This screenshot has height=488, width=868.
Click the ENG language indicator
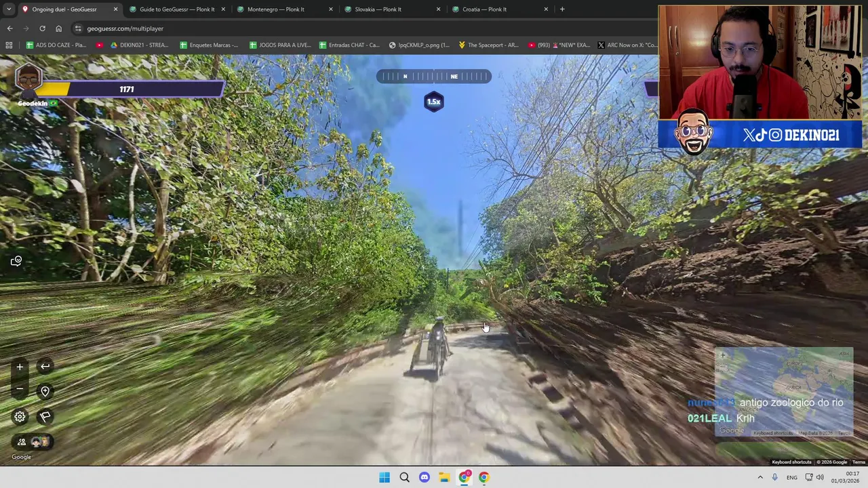791,477
